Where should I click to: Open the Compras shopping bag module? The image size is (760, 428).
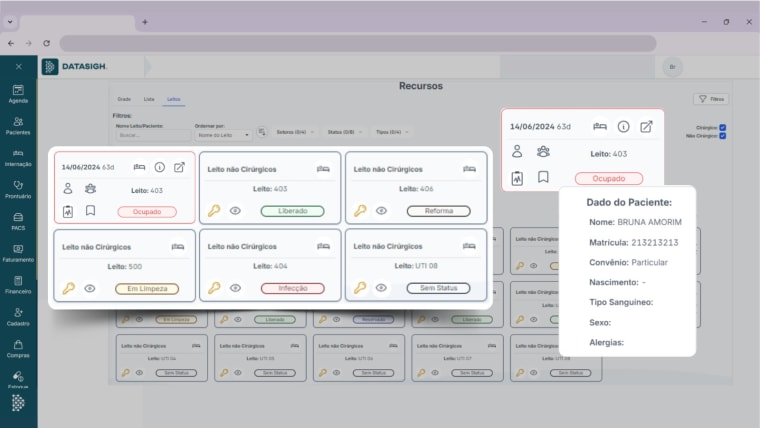pos(18,349)
